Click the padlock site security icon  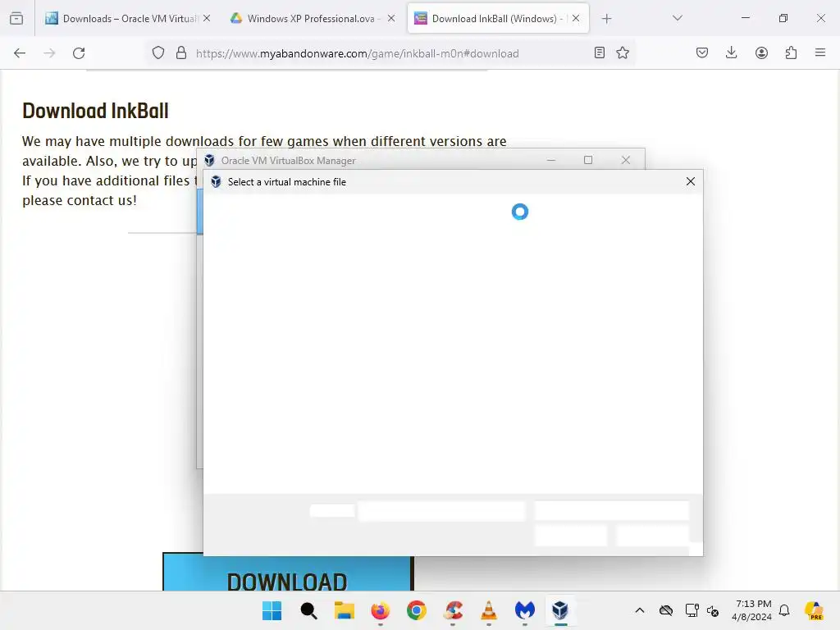tap(181, 53)
